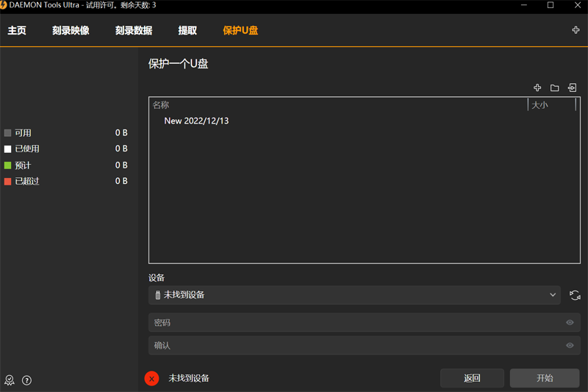Focus the 确认 confirm password field
Screen dimensions: 588x392
364,346
